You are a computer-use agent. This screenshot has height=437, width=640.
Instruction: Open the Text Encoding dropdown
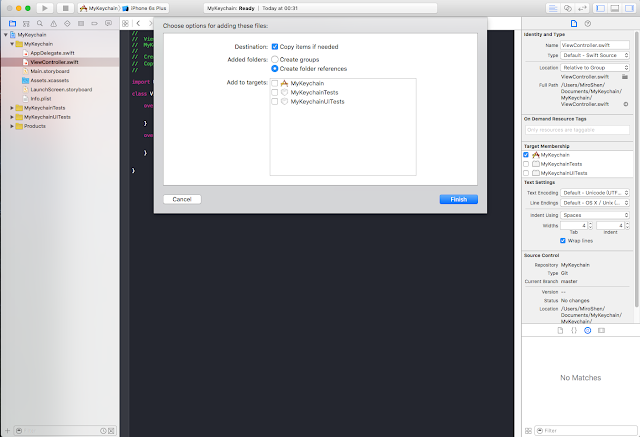pos(595,193)
